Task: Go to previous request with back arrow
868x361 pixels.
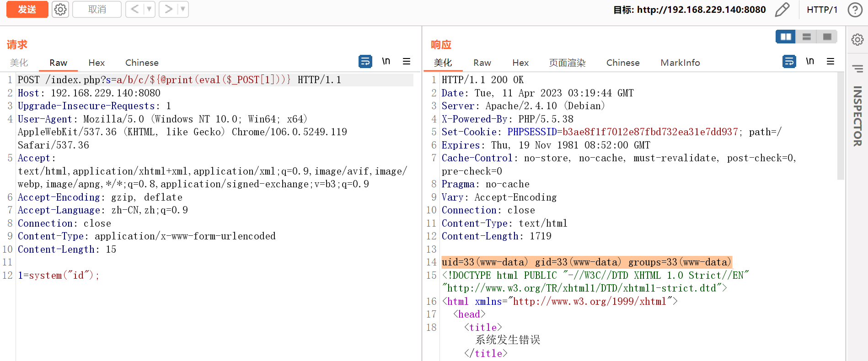Action: point(134,9)
